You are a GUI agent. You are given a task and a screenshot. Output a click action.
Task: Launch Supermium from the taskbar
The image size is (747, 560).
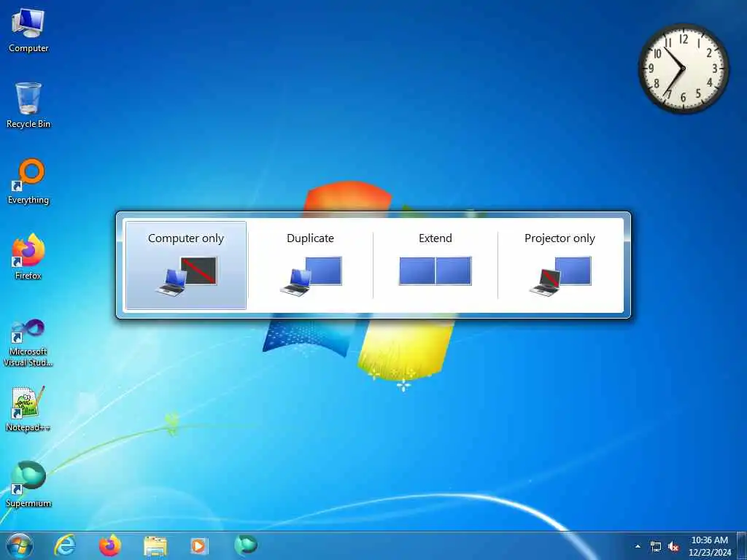(245, 545)
